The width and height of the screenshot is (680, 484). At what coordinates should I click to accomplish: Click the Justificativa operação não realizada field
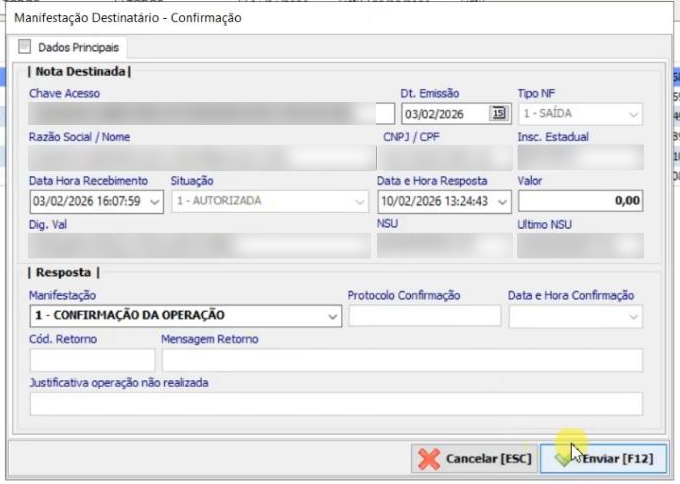336,404
